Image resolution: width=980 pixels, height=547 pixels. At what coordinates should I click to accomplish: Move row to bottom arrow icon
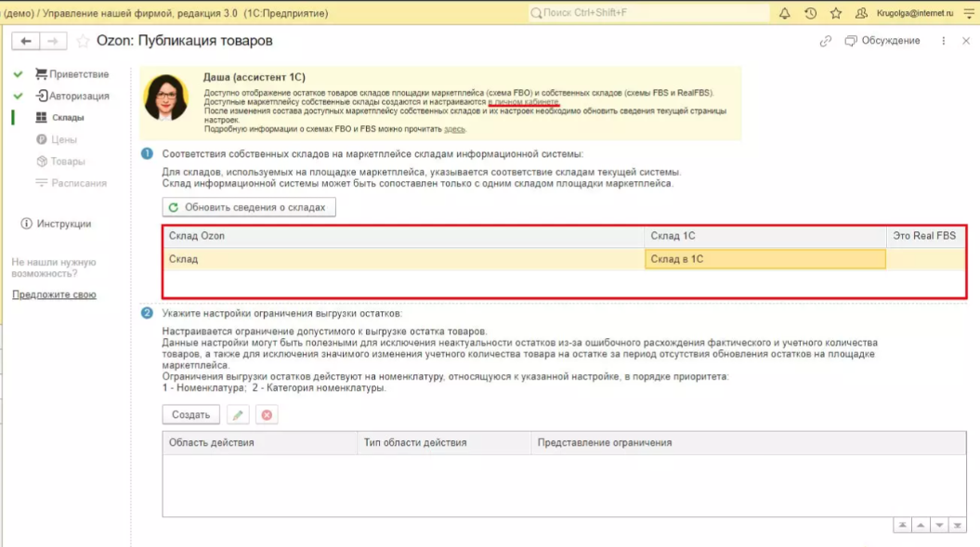[x=958, y=526]
